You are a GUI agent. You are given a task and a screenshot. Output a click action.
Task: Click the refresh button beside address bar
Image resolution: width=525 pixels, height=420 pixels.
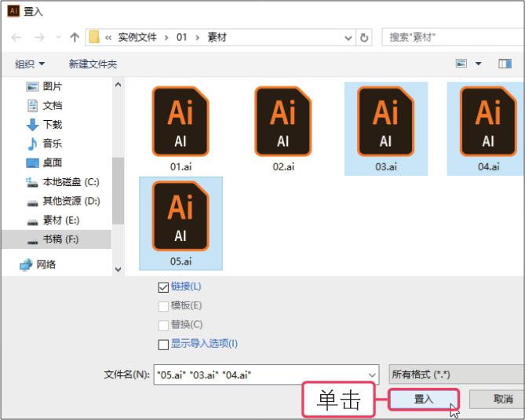(364, 37)
